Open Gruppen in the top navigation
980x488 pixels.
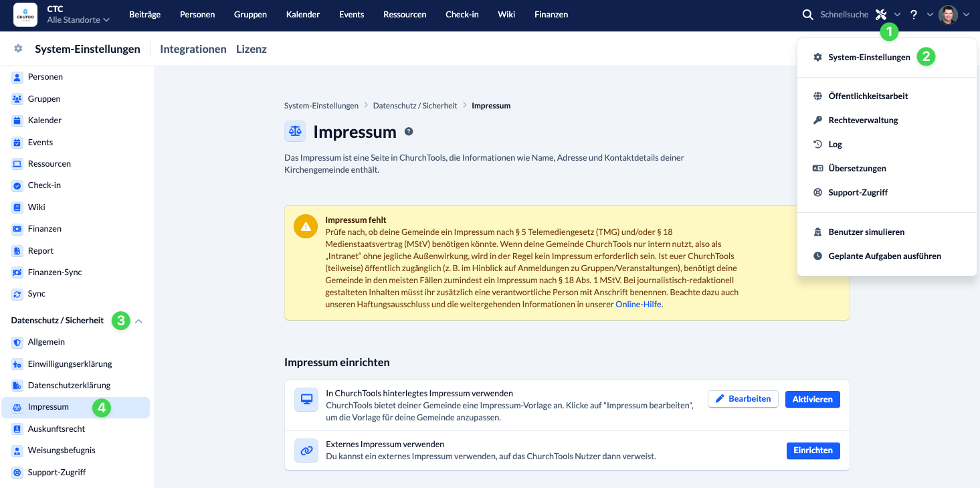tap(250, 15)
